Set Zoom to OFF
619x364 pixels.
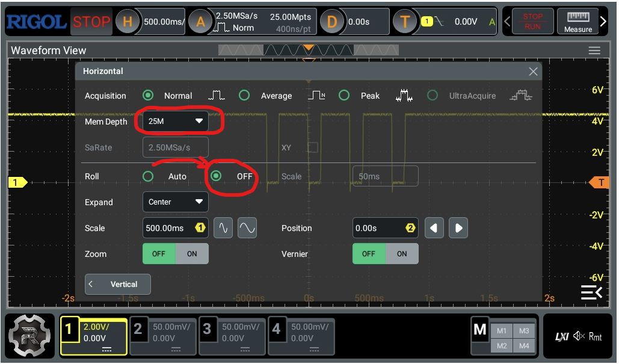tap(159, 253)
